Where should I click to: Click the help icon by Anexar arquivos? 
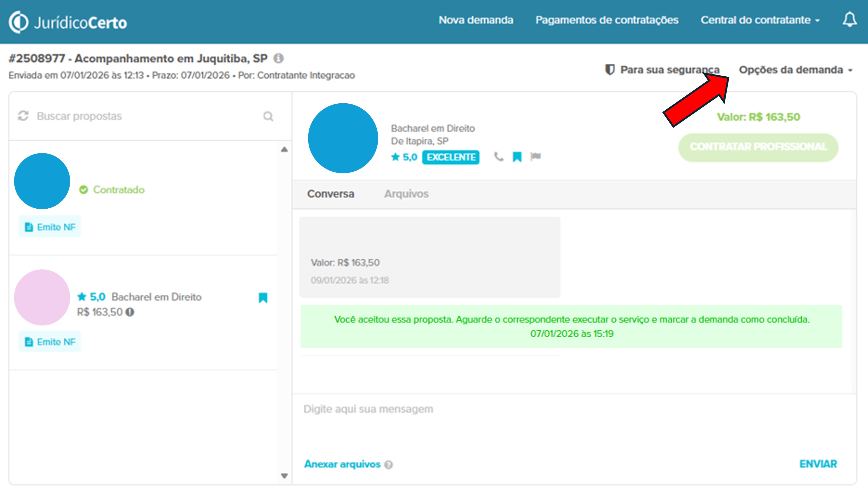(389, 465)
